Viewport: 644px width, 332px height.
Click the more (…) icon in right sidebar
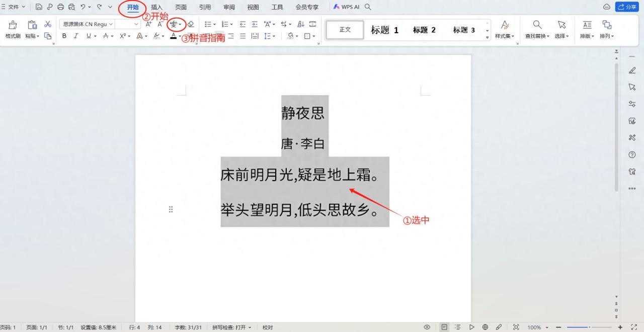(x=632, y=189)
